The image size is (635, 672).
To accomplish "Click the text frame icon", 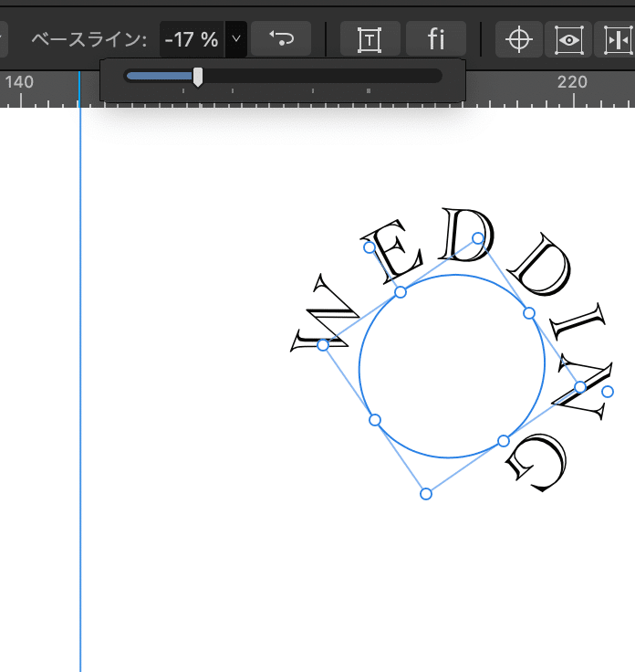I will point(370,39).
